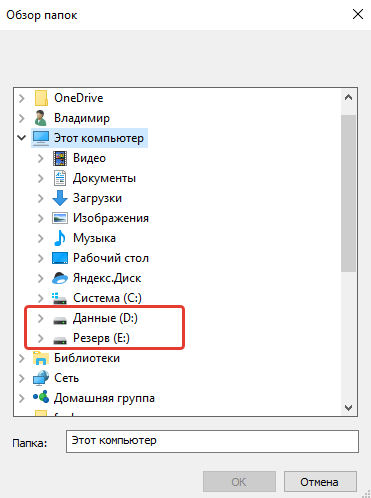Click the scrollbar down arrow
Screen dimensions: 371x498
point(349,407)
